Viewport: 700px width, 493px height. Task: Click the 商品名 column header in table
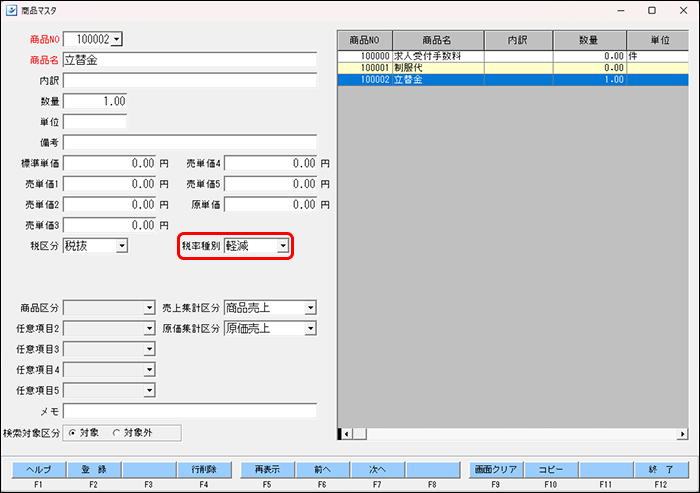click(438, 40)
